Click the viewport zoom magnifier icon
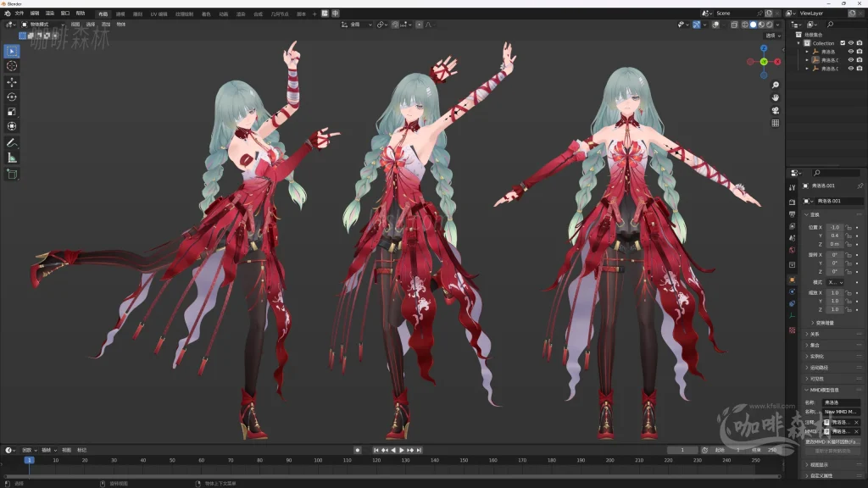 (x=776, y=85)
